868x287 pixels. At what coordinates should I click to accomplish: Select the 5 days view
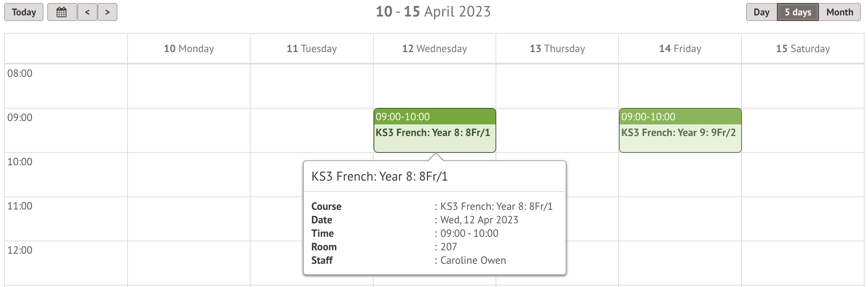click(x=797, y=12)
